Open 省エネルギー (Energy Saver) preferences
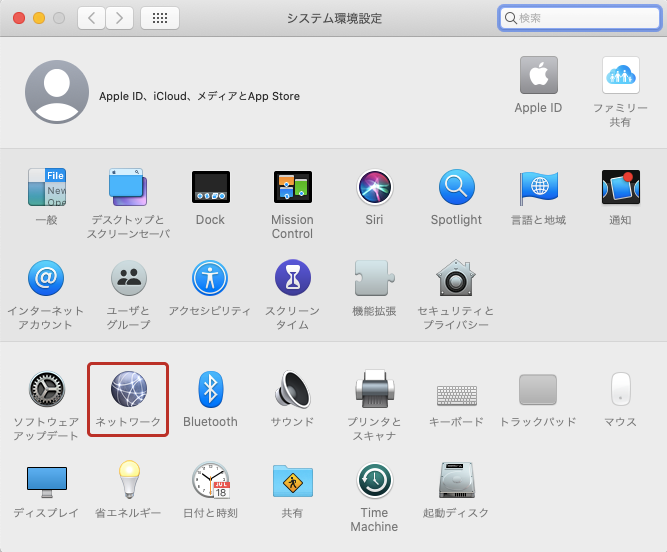 [x=129, y=479]
